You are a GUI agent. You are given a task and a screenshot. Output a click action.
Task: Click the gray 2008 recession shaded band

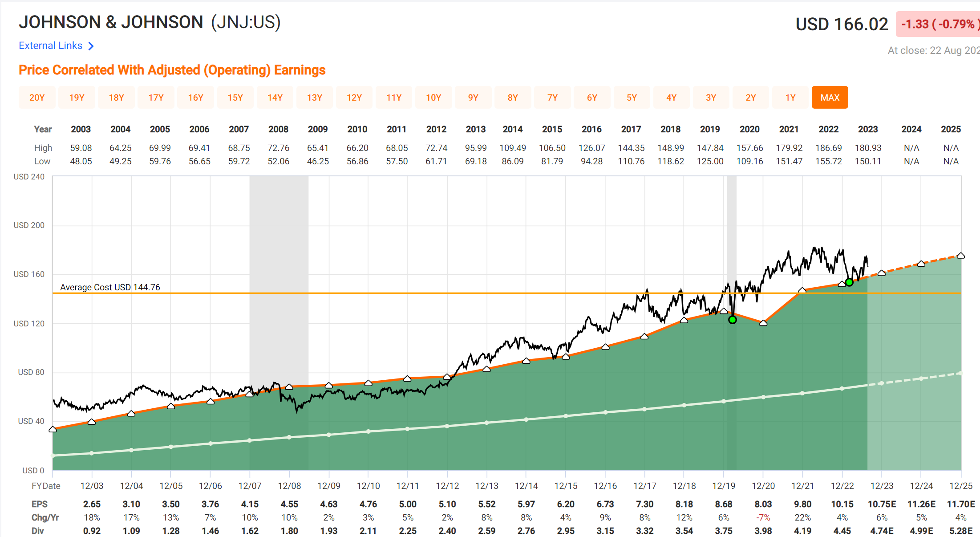point(279,267)
